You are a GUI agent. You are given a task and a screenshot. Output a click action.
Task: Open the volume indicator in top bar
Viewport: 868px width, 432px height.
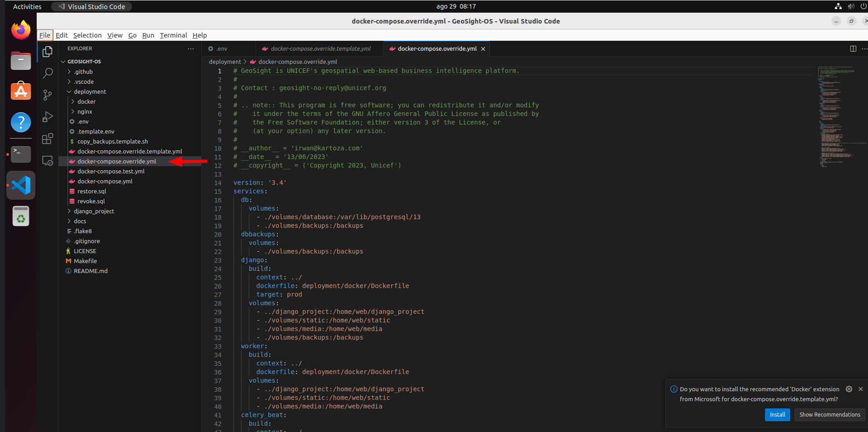[x=851, y=6]
